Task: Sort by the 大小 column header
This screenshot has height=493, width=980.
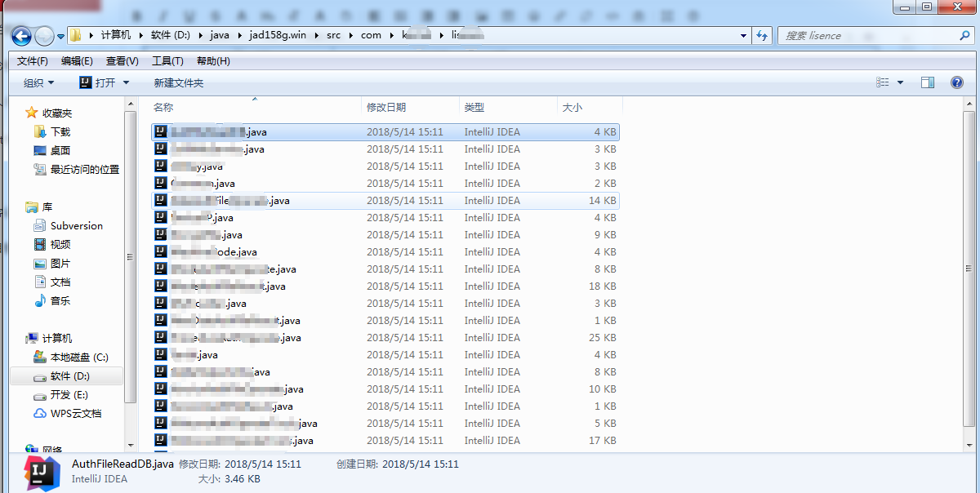Action: point(590,107)
